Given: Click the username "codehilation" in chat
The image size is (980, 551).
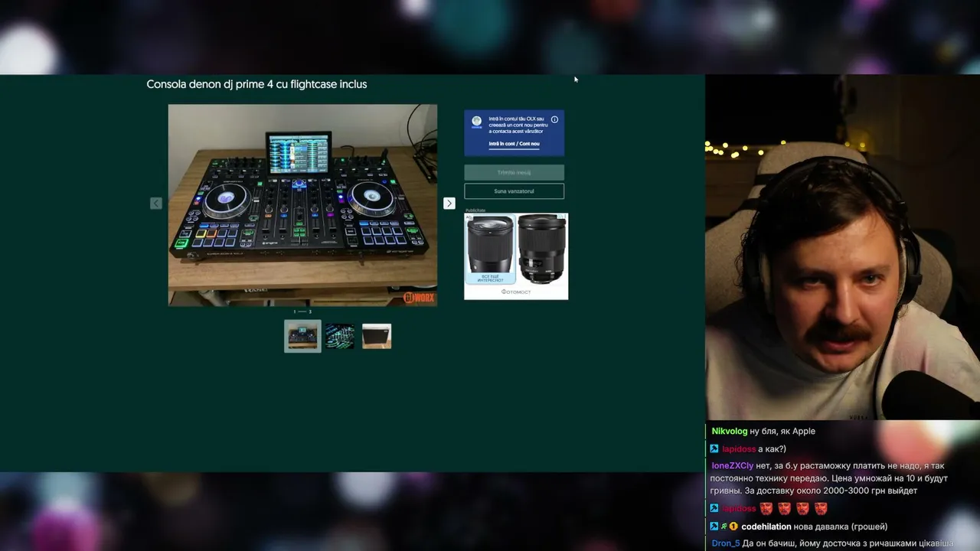Looking at the screenshot, I should pyautogui.click(x=766, y=527).
